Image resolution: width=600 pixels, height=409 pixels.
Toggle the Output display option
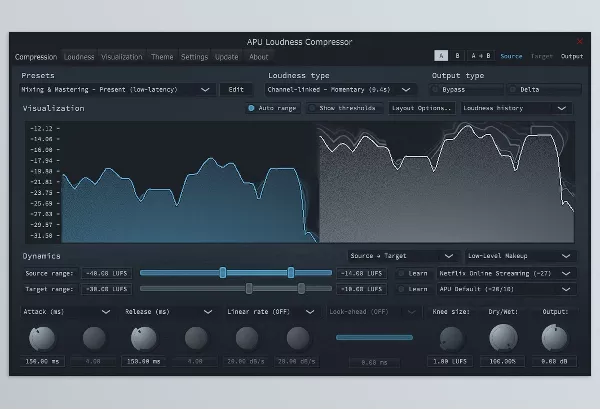[x=572, y=56]
